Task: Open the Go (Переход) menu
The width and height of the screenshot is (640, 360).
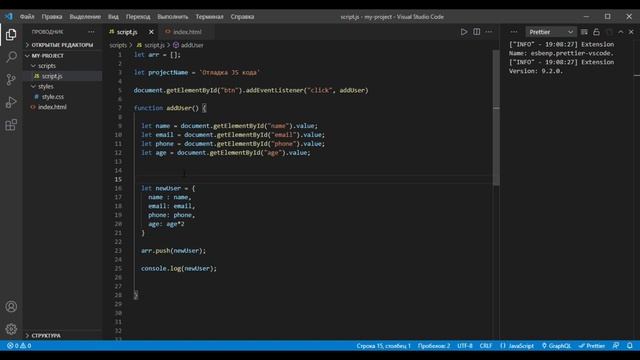Action: coord(138,17)
